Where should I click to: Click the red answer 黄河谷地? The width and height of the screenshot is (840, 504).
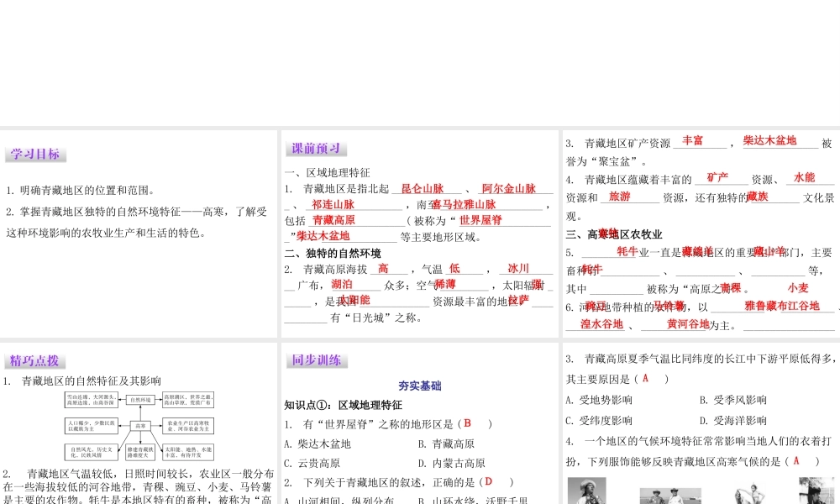[x=689, y=324]
